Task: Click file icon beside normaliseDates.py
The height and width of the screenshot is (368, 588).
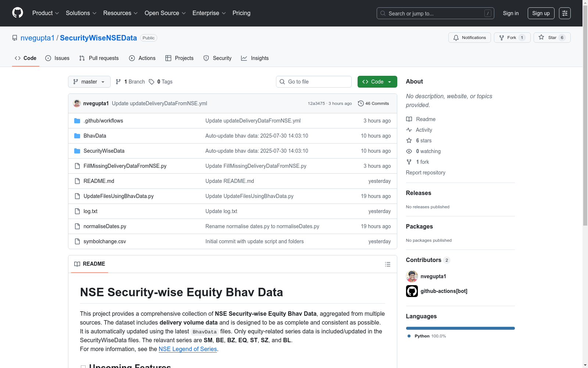Action: [77, 226]
